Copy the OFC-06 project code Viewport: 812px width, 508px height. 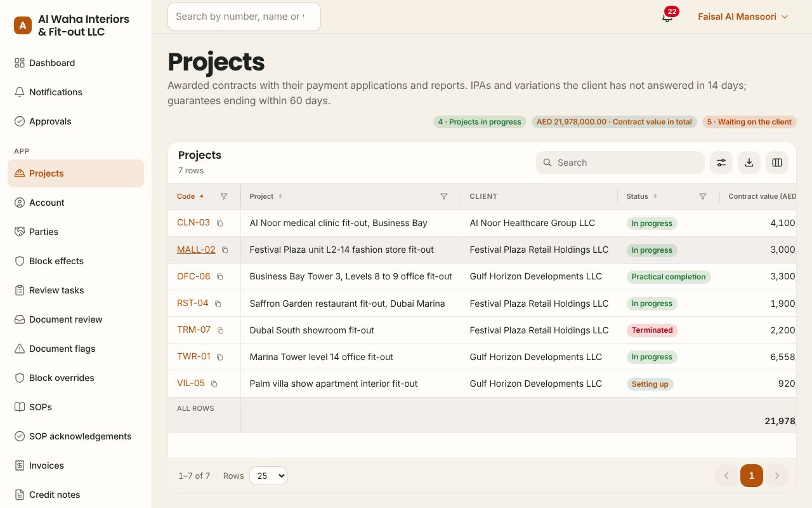(220, 277)
